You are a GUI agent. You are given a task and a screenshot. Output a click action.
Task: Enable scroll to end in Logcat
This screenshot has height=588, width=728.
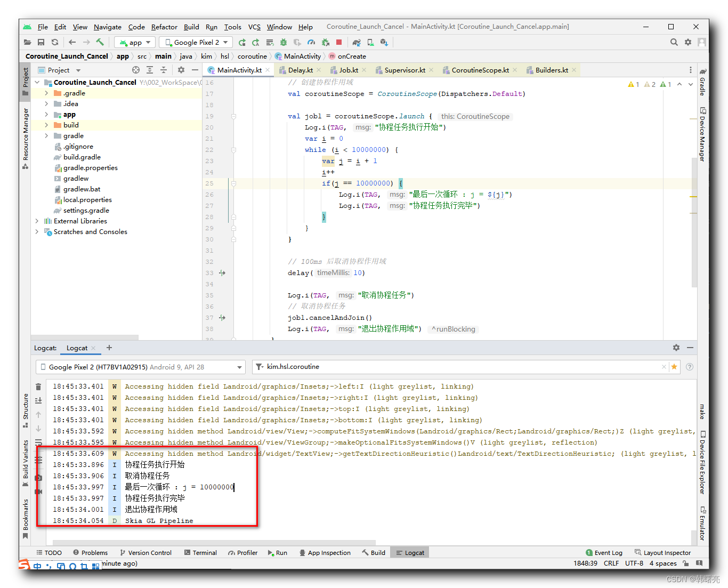[x=38, y=400]
